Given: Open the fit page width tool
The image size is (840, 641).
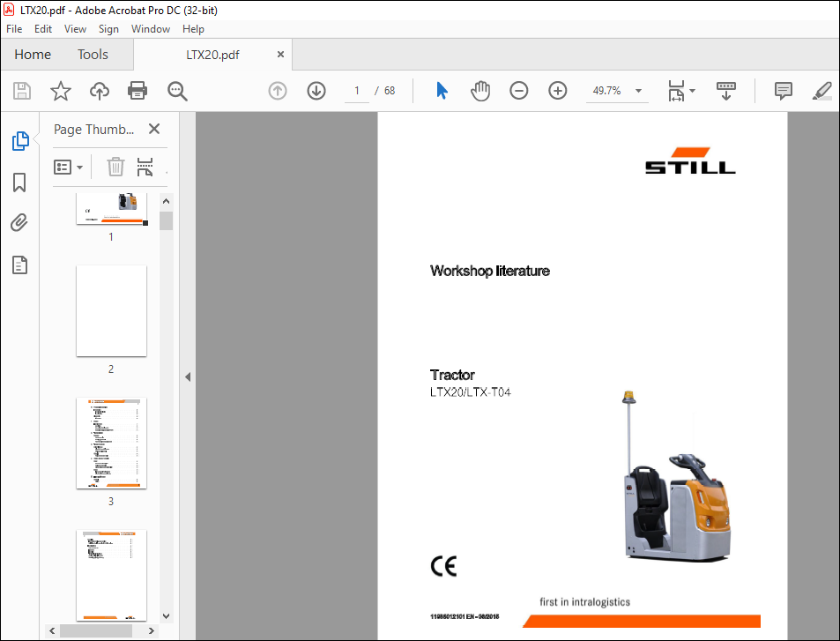Looking at the screenshot, I should 676,91.
